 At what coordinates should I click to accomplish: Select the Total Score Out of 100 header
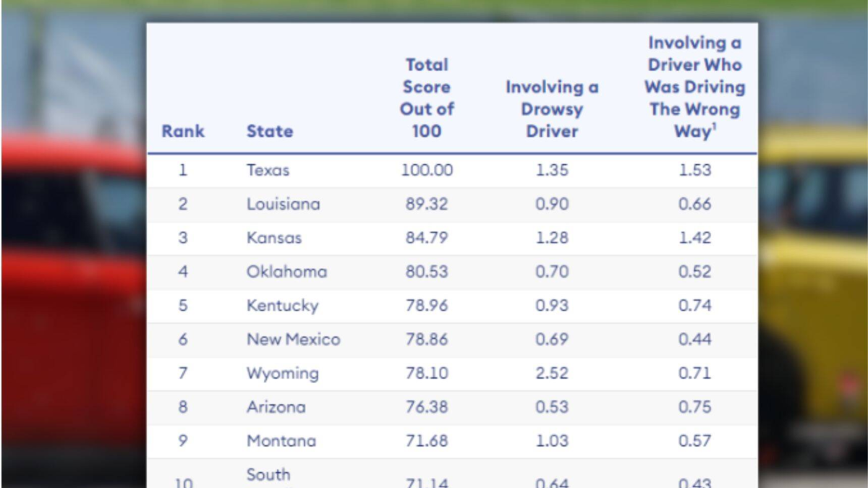click(427, 98)
